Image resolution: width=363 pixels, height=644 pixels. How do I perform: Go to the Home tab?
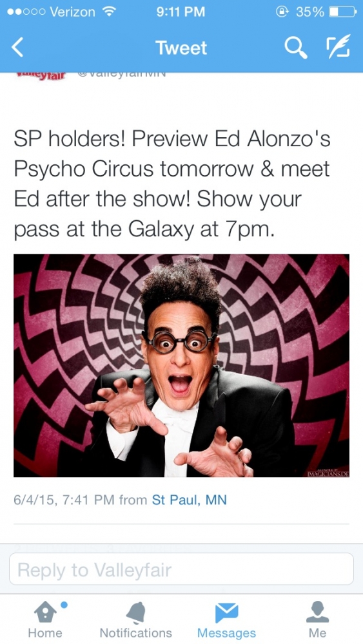tap(45, 620)
